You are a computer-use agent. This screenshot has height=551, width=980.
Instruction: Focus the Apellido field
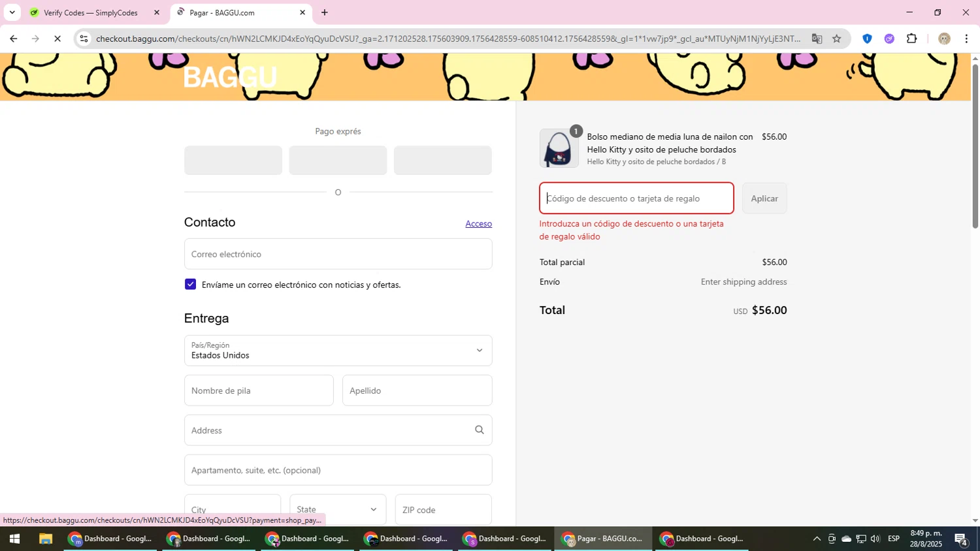coord(417,390)
